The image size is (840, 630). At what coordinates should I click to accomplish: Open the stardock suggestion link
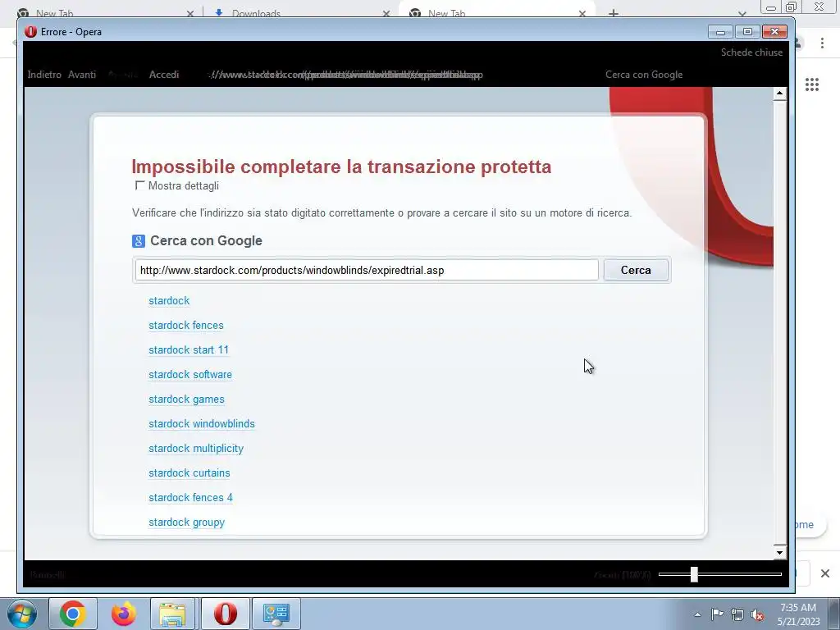(169, 300)
